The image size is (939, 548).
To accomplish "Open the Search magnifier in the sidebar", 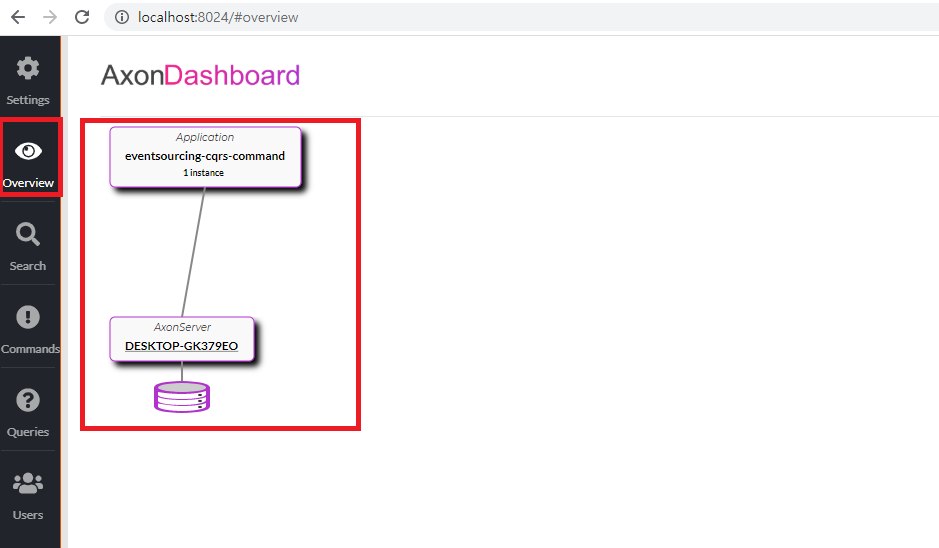I will coord(28,234).
